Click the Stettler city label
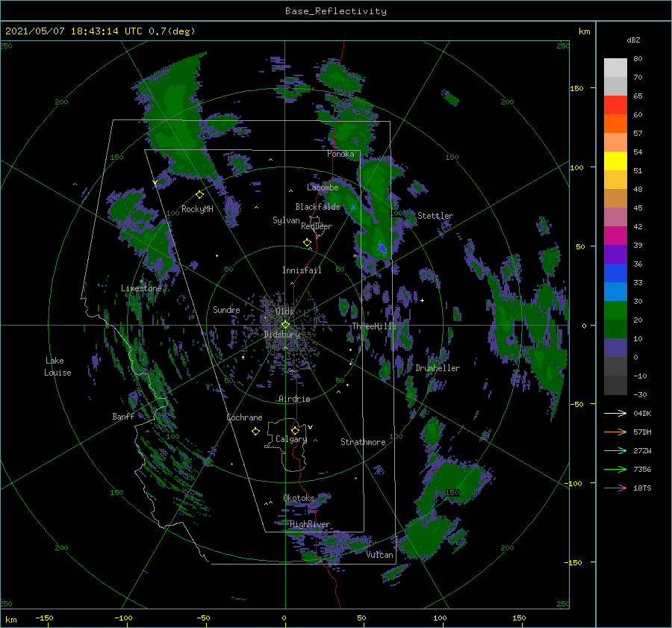The width and height of the screenshot is (672, 628). (x=435, y=216)
